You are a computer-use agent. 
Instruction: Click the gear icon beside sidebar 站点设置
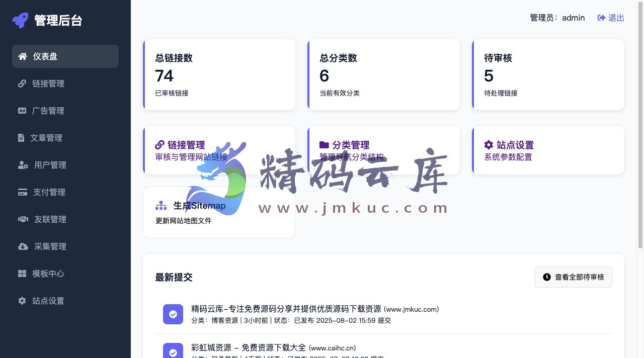[22, 301]
